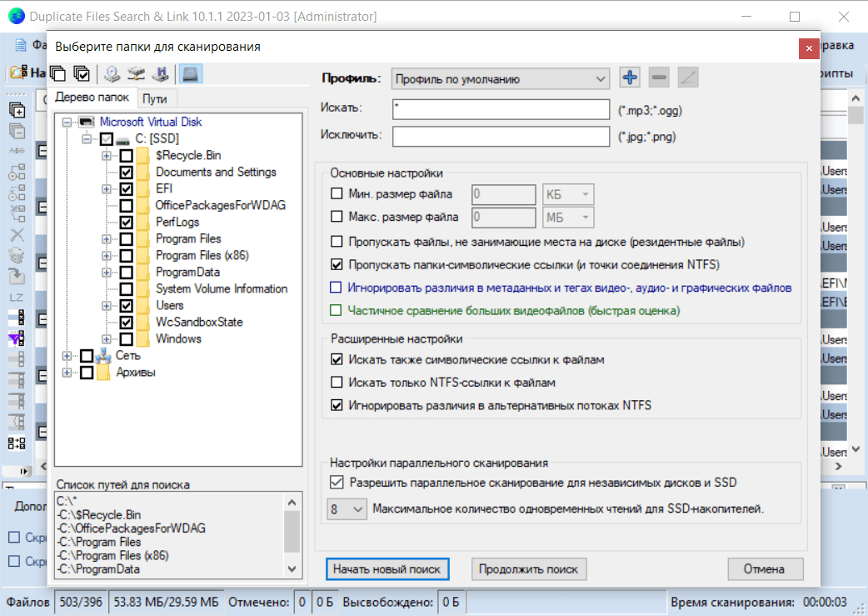Toggle the optical CD drive icon
The height and width of the screenshot is (616, 868).
tap(112, 73)
